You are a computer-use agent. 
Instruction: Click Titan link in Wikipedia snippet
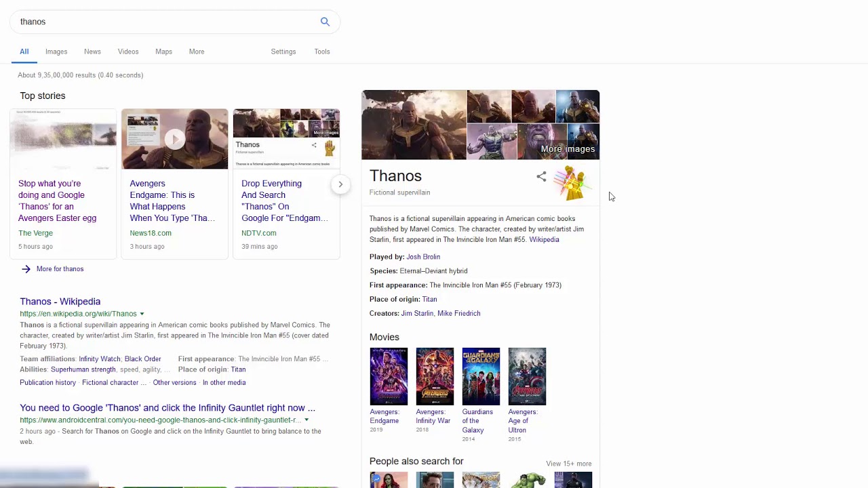[238, 369]
